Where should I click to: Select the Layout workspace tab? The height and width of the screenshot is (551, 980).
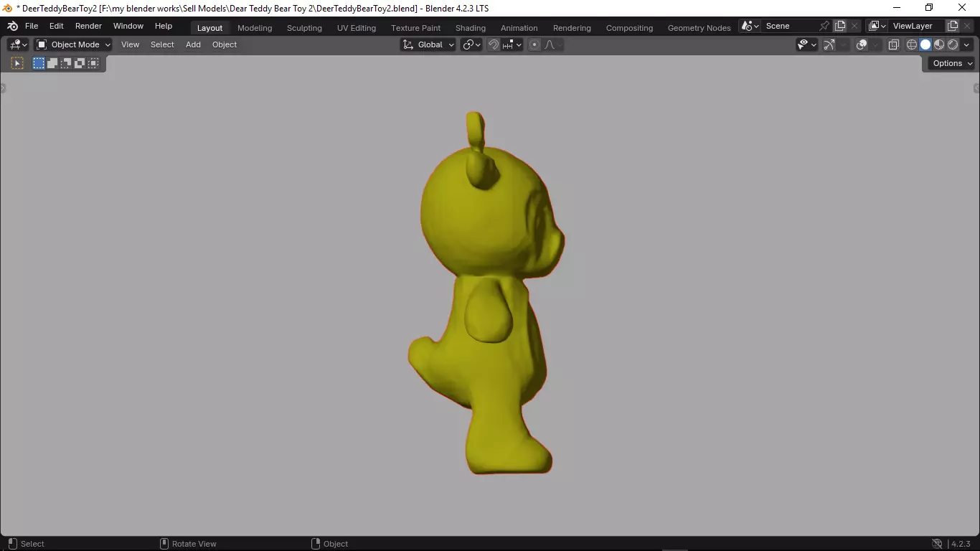click(209, 28)
